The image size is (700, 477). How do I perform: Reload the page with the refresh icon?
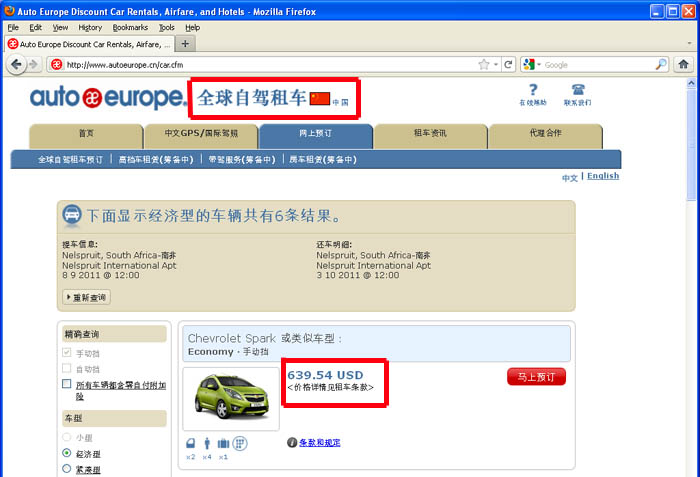[508, 65]
